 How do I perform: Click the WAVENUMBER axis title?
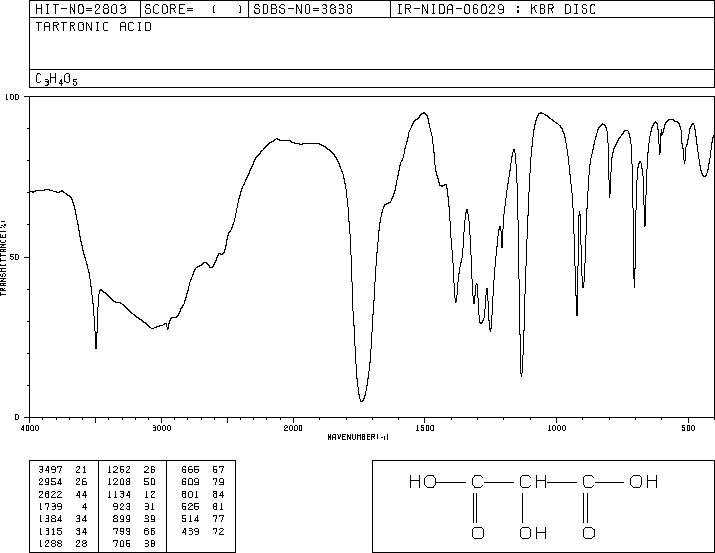(x=358, y=437)
